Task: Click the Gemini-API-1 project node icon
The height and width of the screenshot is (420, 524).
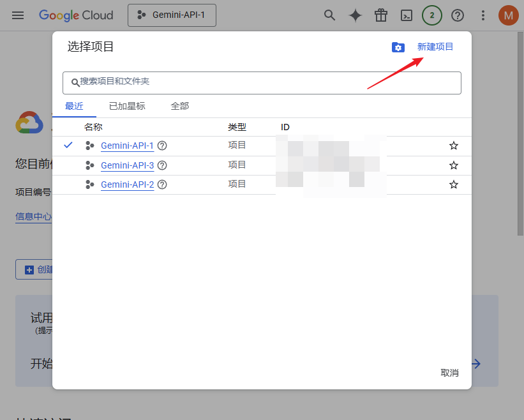Action: coord(89,146)
